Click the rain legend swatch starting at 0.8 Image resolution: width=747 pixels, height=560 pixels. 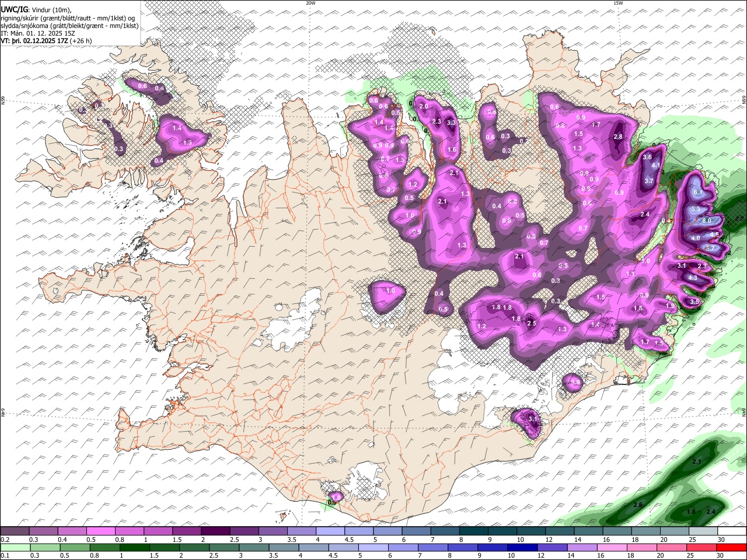(x=104, y=547)
